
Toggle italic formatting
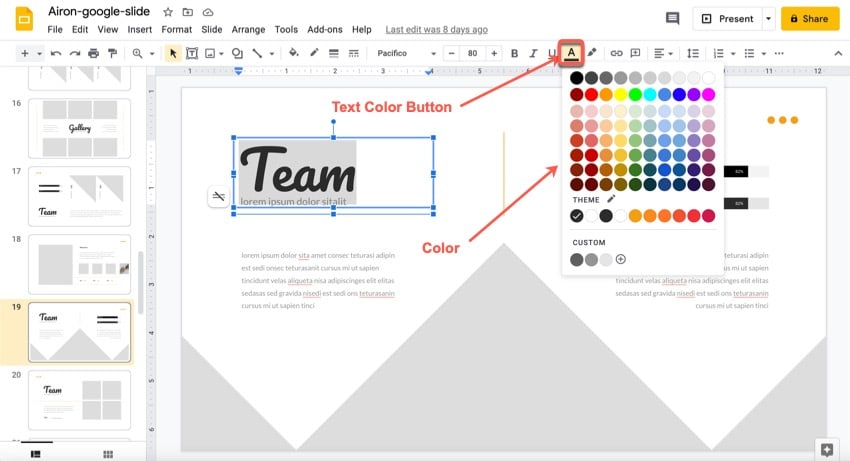533,53
